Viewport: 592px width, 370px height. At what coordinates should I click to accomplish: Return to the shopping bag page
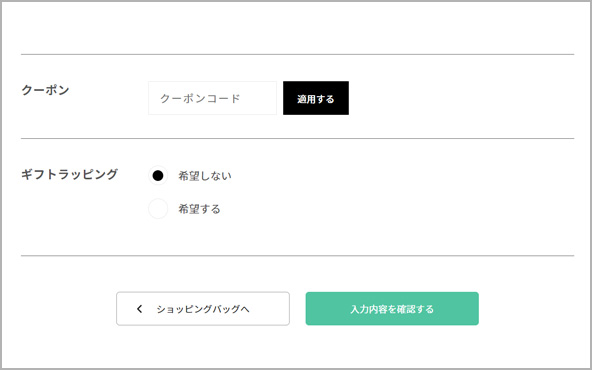tap(203, 308)
